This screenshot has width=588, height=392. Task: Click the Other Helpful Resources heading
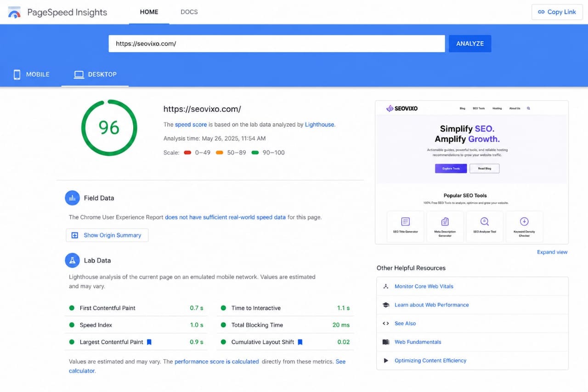click(x=411, y=268)
